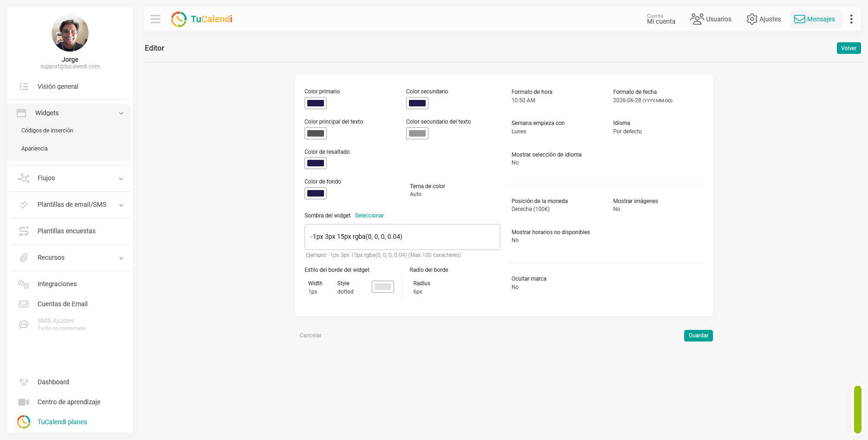The image size is (868, 440).
Task: Click the Mensajes envelope icon
Action: pos(799,19)
